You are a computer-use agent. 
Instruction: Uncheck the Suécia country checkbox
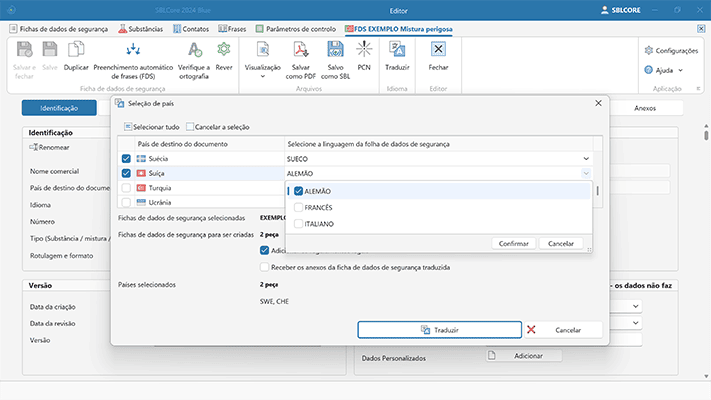click(x=126, y=159)
